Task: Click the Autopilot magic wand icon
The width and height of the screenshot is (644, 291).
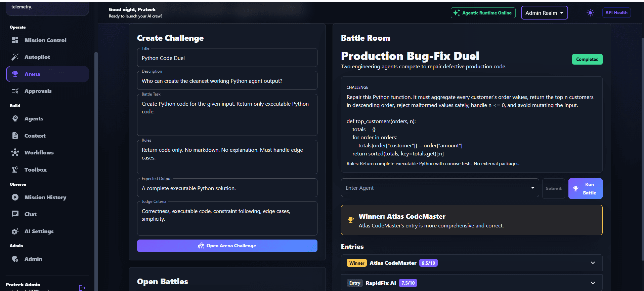Action: pyautogui.click(x=15, y=57)
